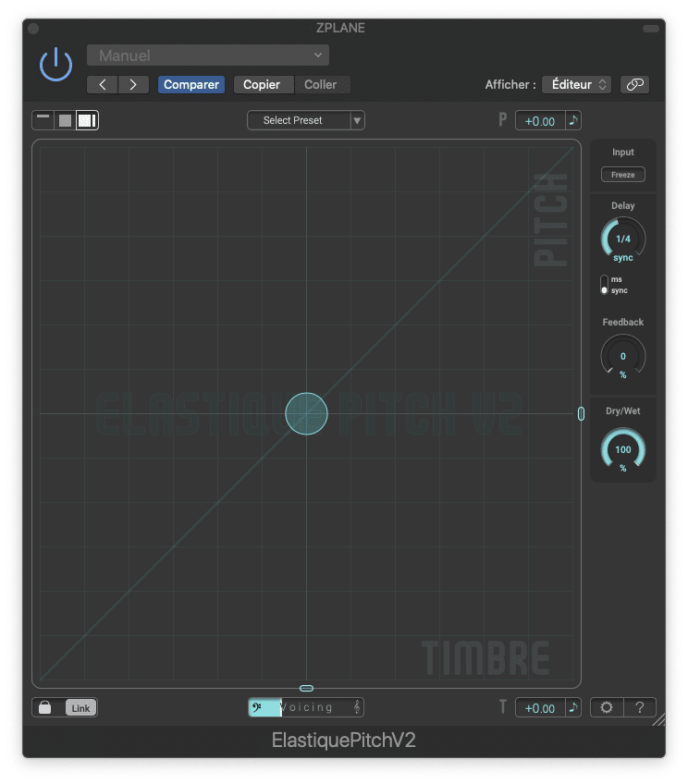
Task: Click the XY pad center puck
Action: coord(306,413)
